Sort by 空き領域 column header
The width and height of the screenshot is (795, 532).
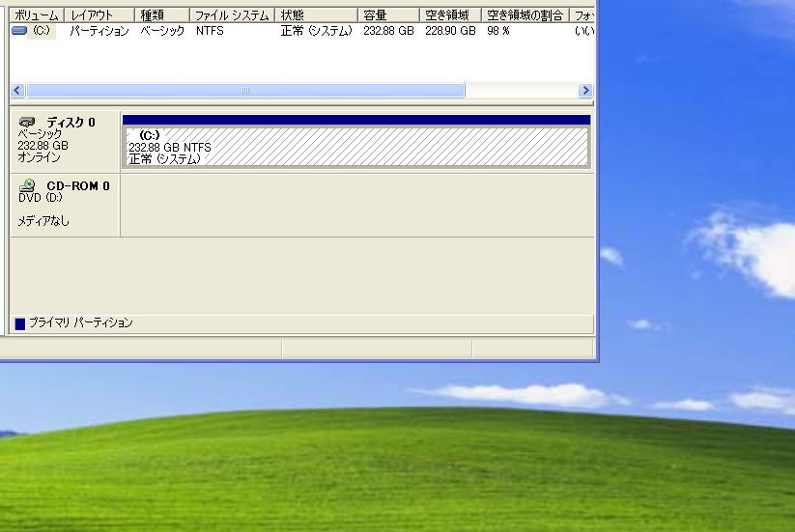tap(451, 15)
